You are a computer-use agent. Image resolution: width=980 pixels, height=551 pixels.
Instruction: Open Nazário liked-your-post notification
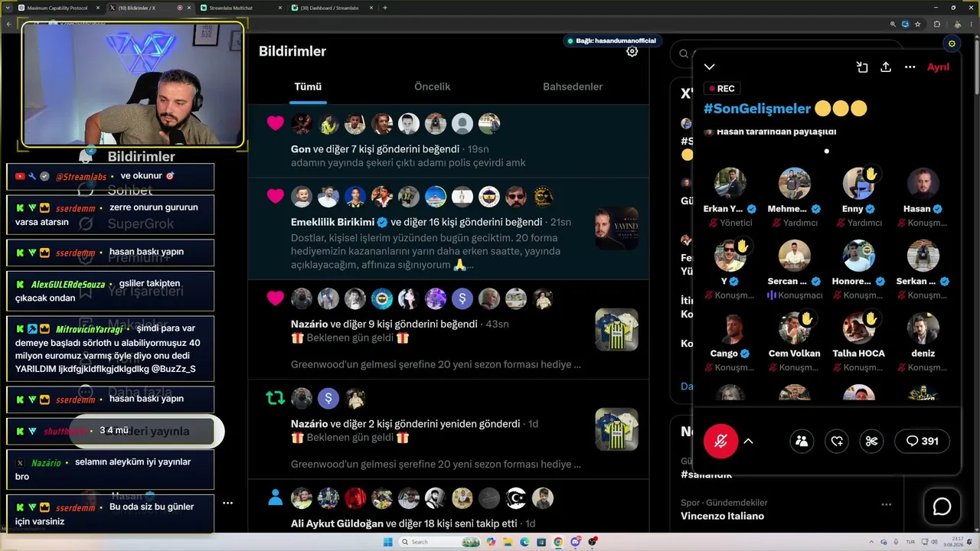(449, 330)
